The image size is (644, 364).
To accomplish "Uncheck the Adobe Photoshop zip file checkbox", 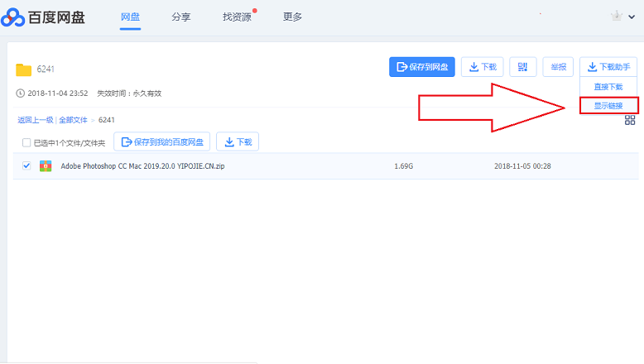I will click(x=26, y=166).
